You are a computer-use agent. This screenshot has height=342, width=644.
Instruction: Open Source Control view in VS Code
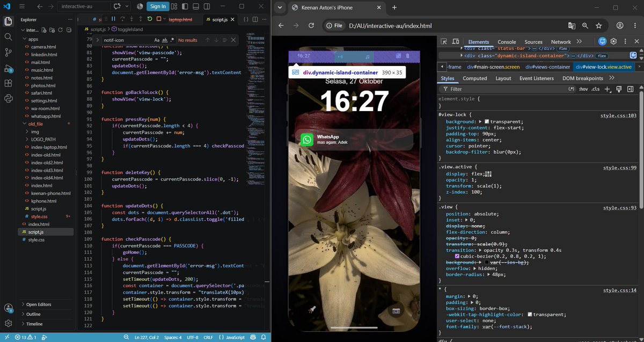coord(8,52)
